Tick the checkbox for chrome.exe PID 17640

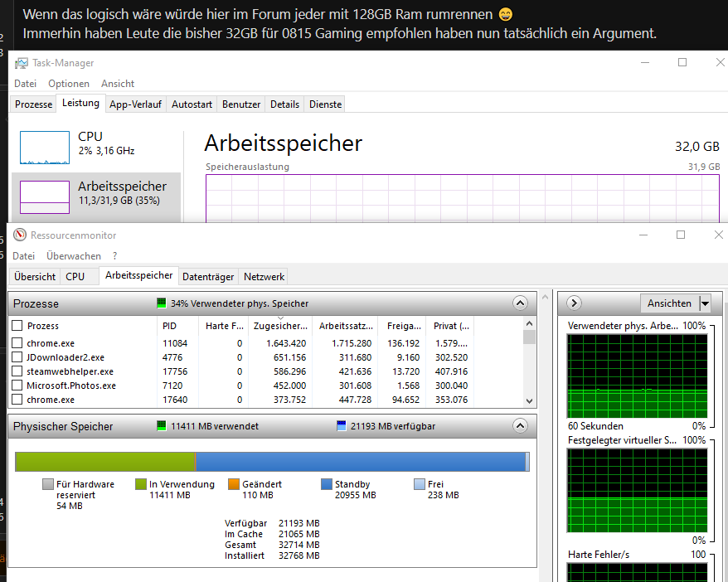coord(17,399)
